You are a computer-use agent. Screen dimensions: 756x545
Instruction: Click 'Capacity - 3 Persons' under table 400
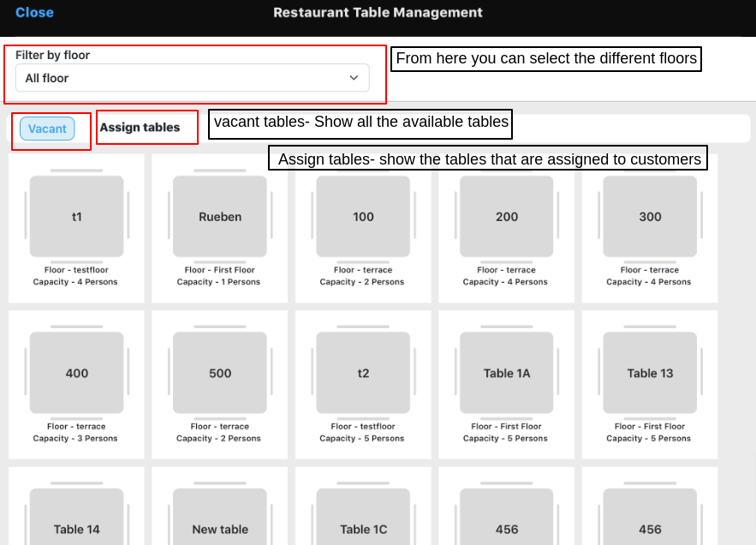point(75,439)
